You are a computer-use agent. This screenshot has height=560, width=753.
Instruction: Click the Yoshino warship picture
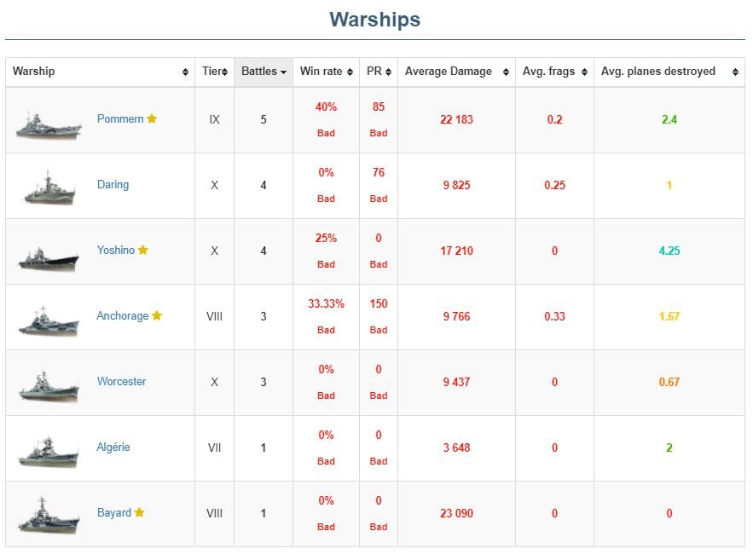click(x=49, y=256)
